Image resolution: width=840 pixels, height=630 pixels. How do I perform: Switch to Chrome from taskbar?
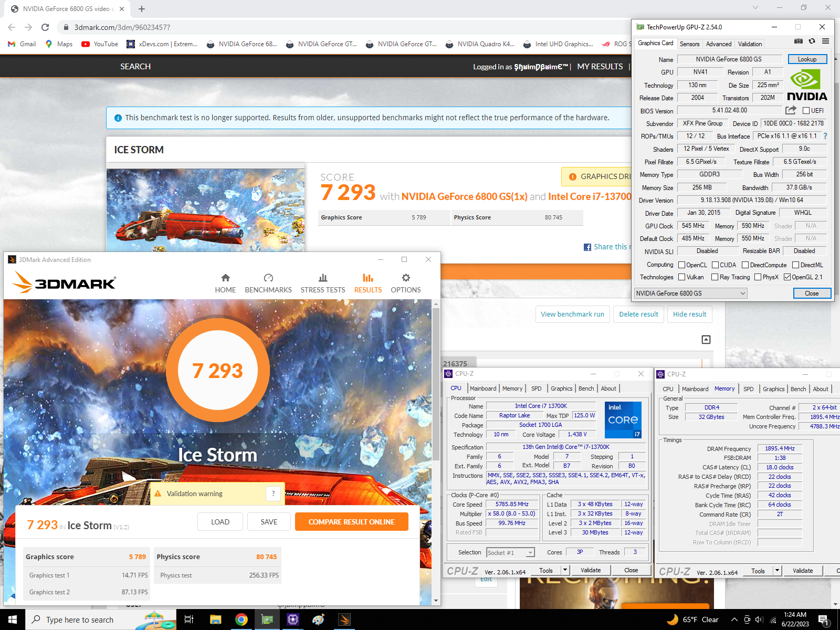coord(241,619)
